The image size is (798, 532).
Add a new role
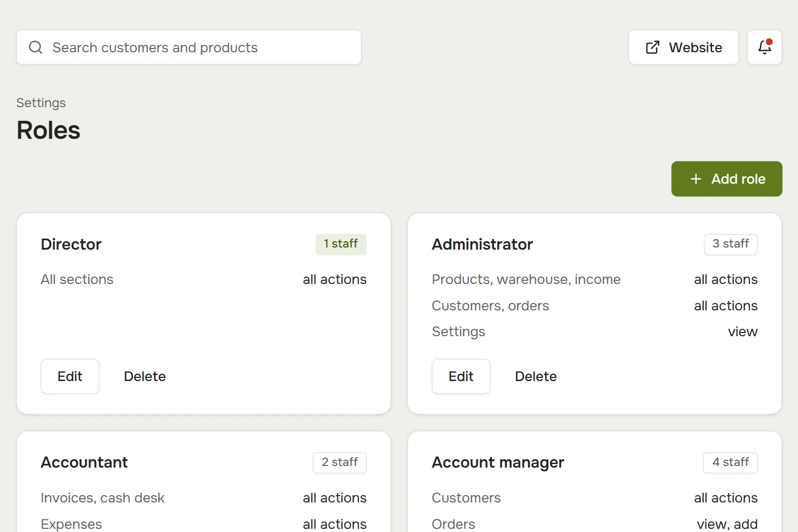(727, 179)
